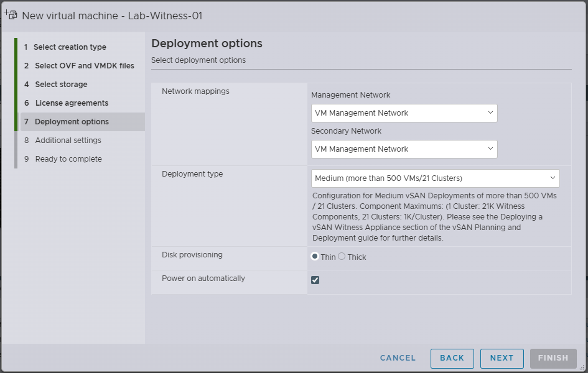Go to step 1 Select creation type
The image size is (588, 373).
70,47
